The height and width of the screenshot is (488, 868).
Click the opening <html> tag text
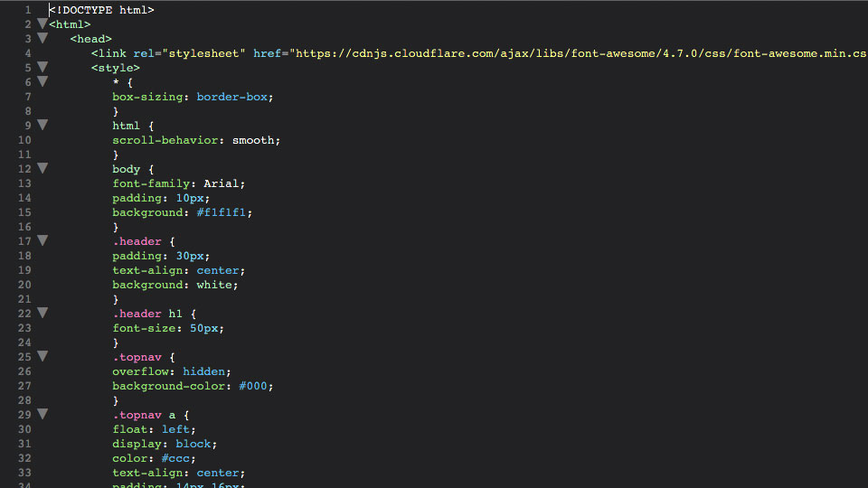pos(70,24)
